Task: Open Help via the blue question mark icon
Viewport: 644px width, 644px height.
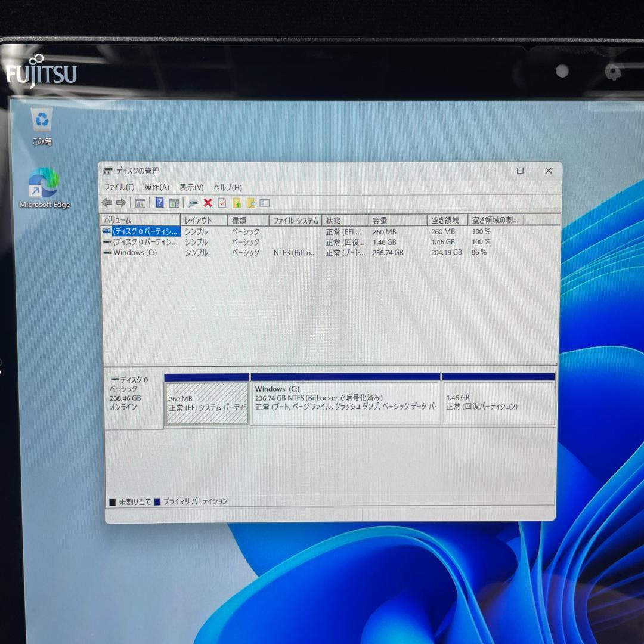Action: pos(159,203)
